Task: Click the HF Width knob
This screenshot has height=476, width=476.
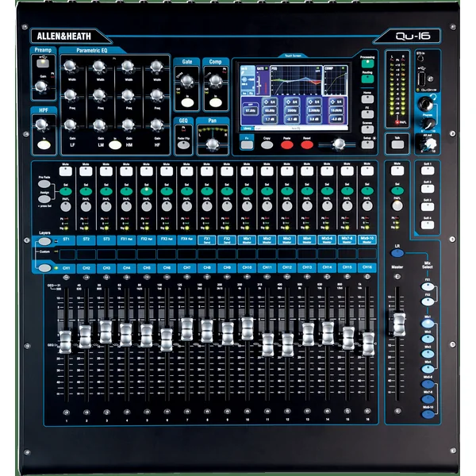Action: click(156, 66)
